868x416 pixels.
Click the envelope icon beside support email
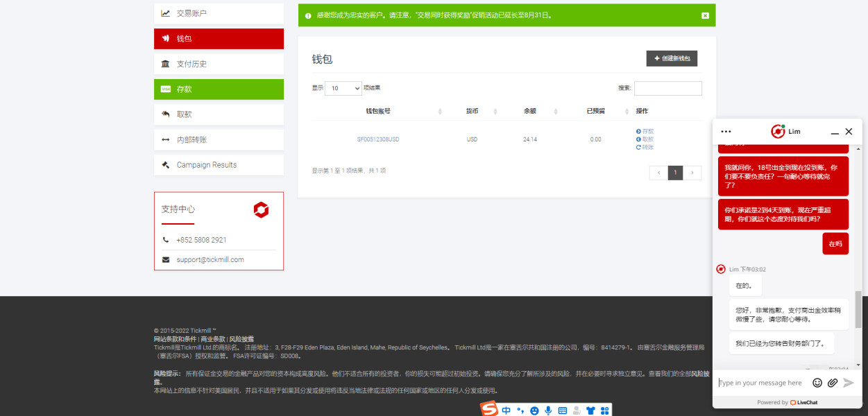(x=166, y=260)
